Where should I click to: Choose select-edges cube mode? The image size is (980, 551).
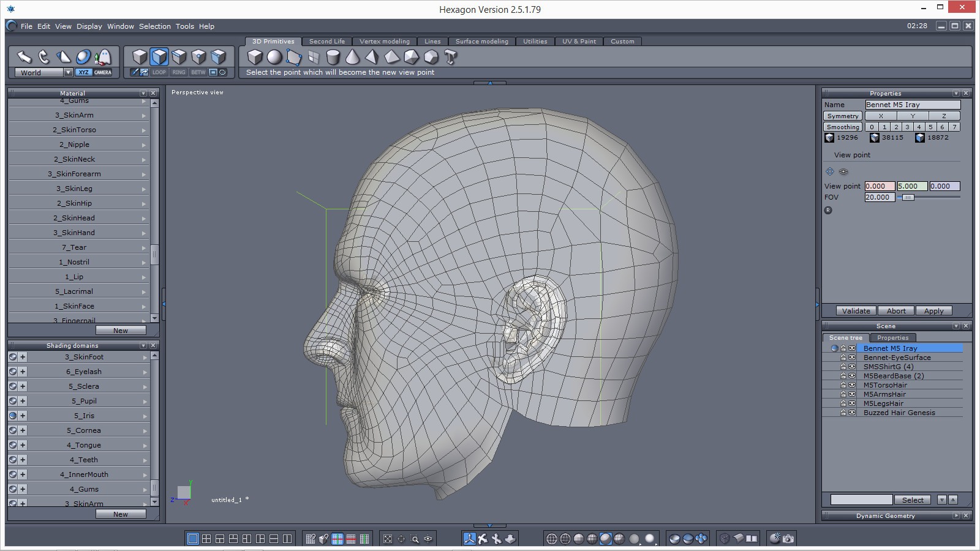pyautogui.click(x=179, y=57)
